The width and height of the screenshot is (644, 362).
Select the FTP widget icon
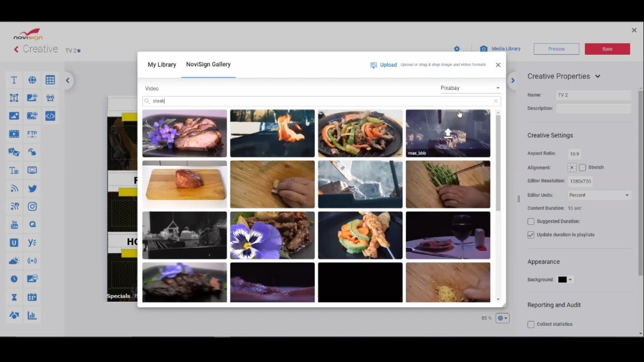[32, 134]
